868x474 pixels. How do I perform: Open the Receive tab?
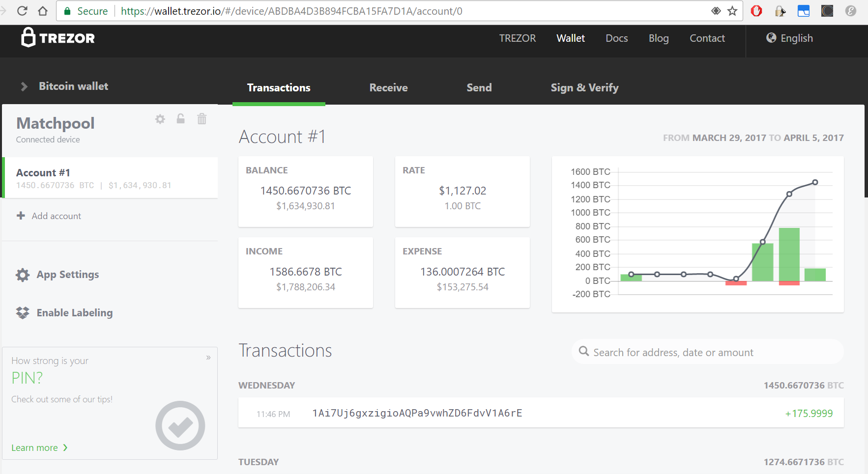point(389,88)
